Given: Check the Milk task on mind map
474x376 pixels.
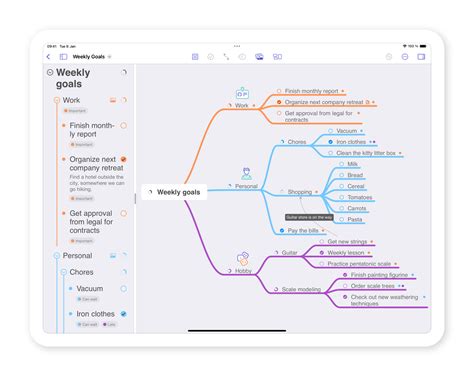Looking at the screenshot, I should pyautogui.click(x=342, y=164).
